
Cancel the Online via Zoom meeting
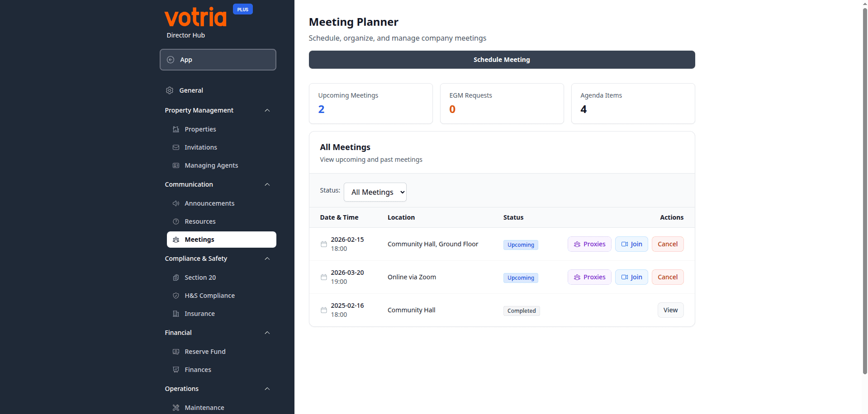pyautogui.click(x=667, y=277)
